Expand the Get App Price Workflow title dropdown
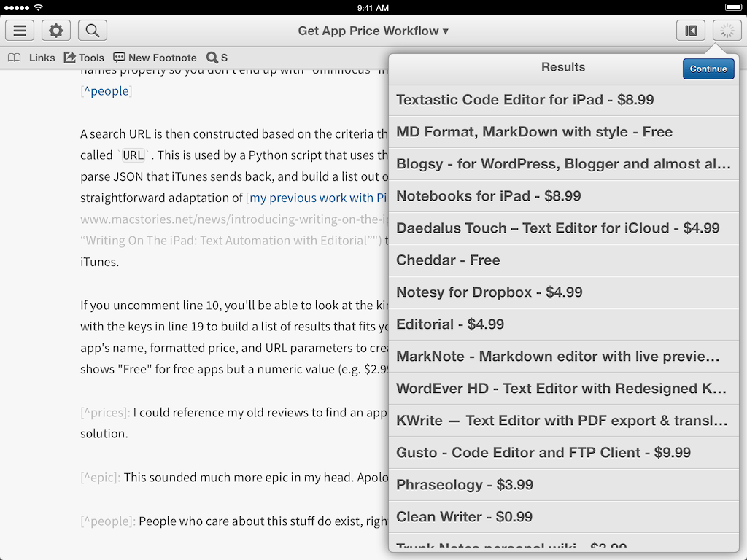Viewport: 747px width, 560px height. point(373,31)
